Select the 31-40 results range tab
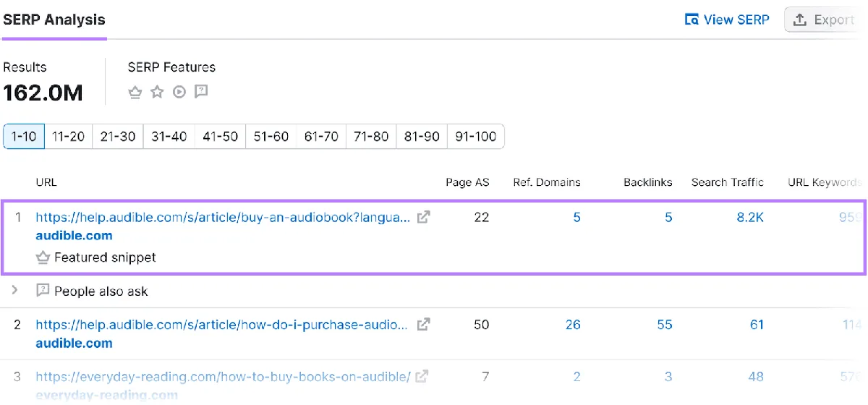868x405 pixels. pyautogui.click(x=169, y=136)
